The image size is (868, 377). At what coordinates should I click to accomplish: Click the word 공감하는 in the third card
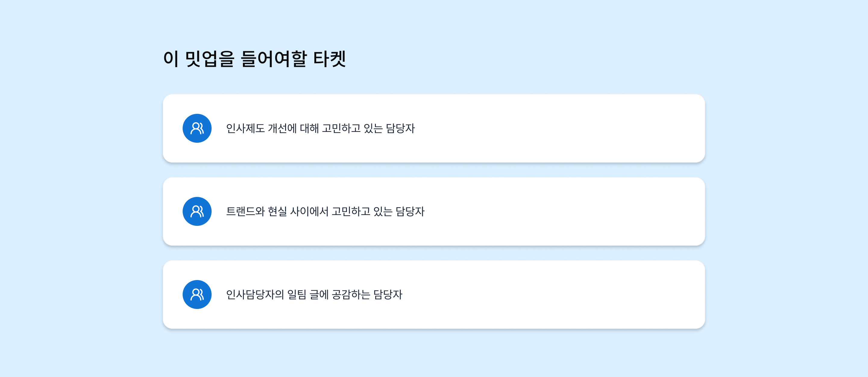pyautogui.click(x=351, y=294)
